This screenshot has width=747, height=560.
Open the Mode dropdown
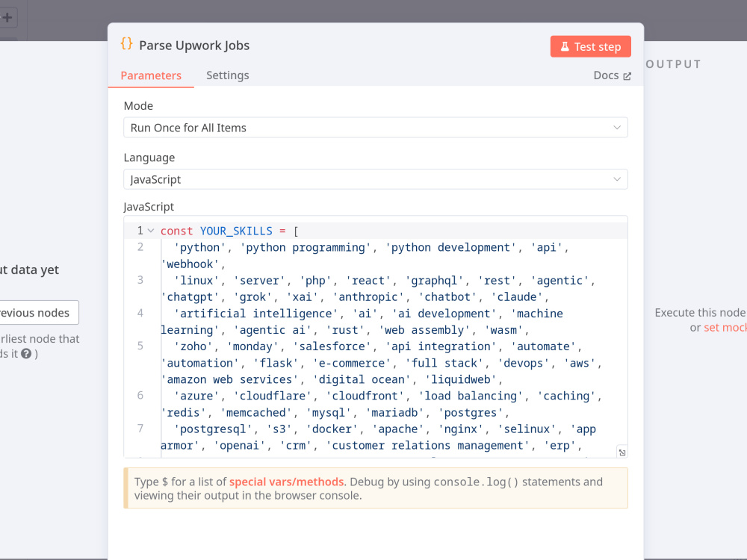(376, 128)
